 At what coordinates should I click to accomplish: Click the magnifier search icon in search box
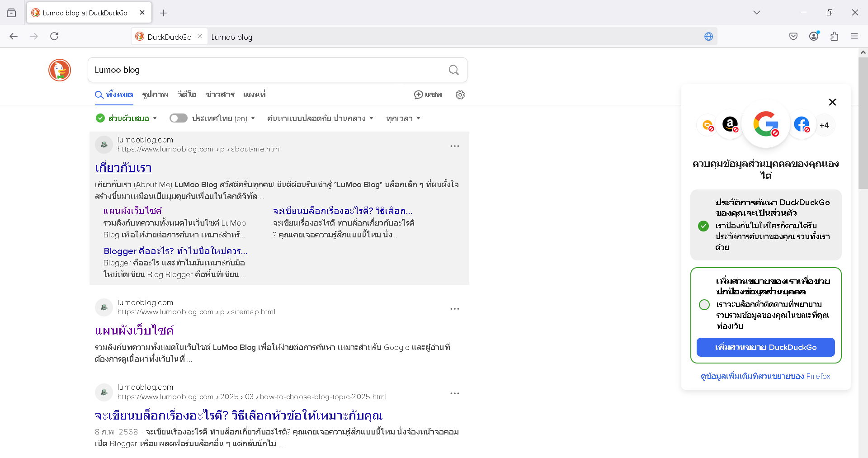tap(453, 70)
